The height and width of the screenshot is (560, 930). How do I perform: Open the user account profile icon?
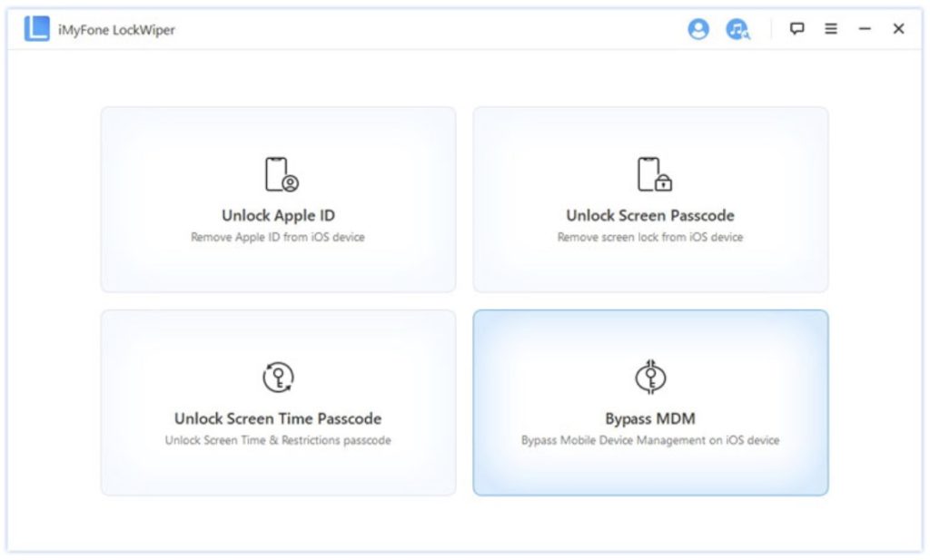(x=698, y=28)
